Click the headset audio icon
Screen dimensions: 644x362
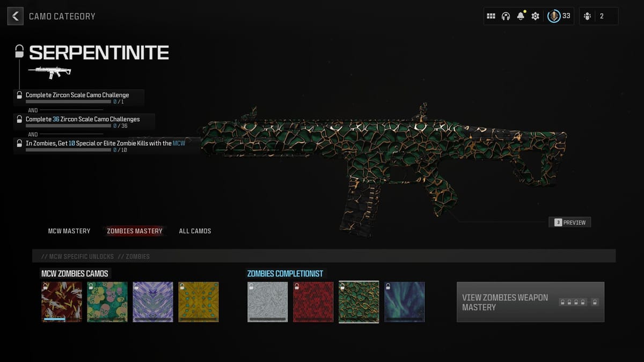coord(505,16)
